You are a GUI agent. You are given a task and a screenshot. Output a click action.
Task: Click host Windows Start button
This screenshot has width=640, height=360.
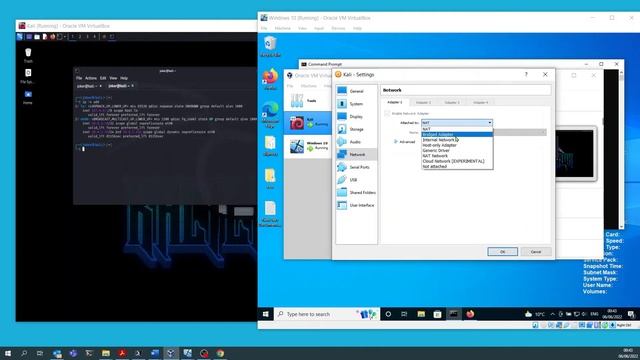coord(7,353)
